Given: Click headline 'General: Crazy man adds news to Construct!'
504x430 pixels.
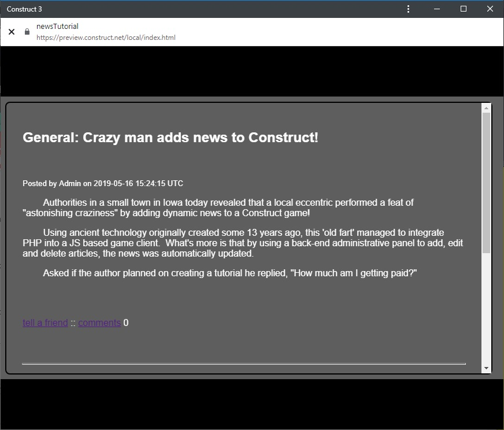Looking at the screenshot, I should click(171, 138).
